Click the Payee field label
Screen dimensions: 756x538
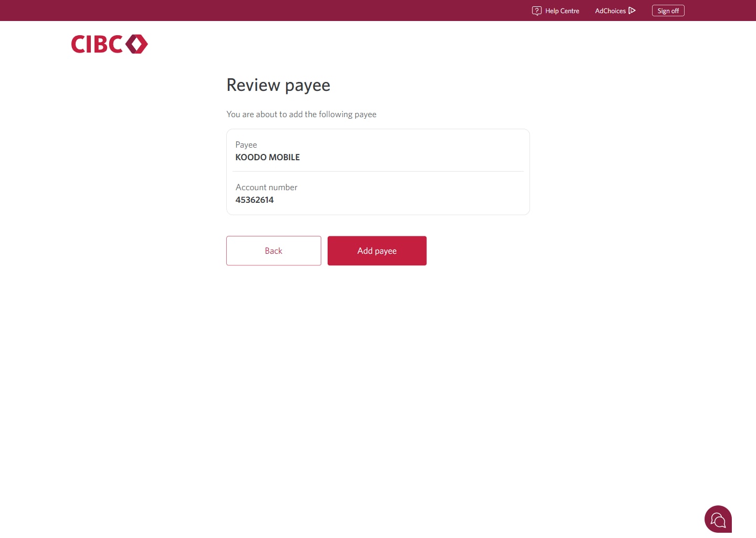(246, 144)
